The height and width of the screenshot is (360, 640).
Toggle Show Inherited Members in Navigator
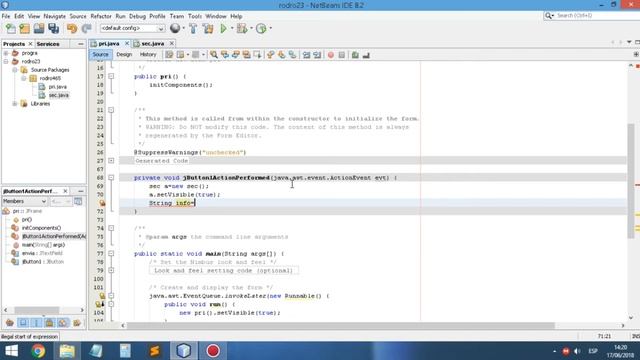10,323
